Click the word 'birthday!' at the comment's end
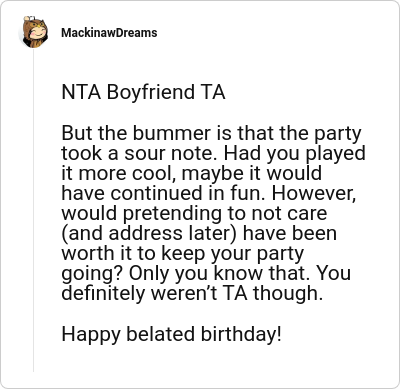This screenshot has height=389, width=400. tap(241, 334)
